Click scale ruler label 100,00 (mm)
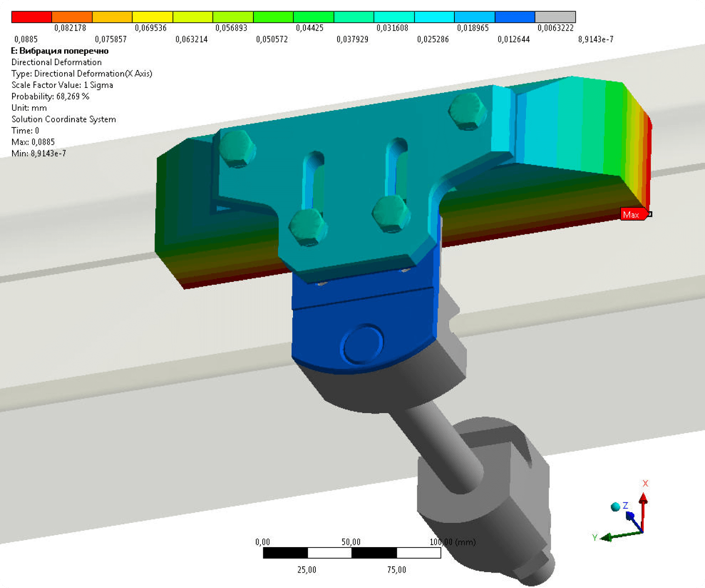The height and width of the screenshot is (588, 705). pos(452,542)
